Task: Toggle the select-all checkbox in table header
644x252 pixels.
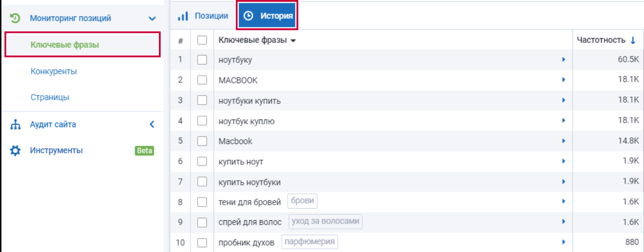Action: pyautogui.click(x=202, y=40)
